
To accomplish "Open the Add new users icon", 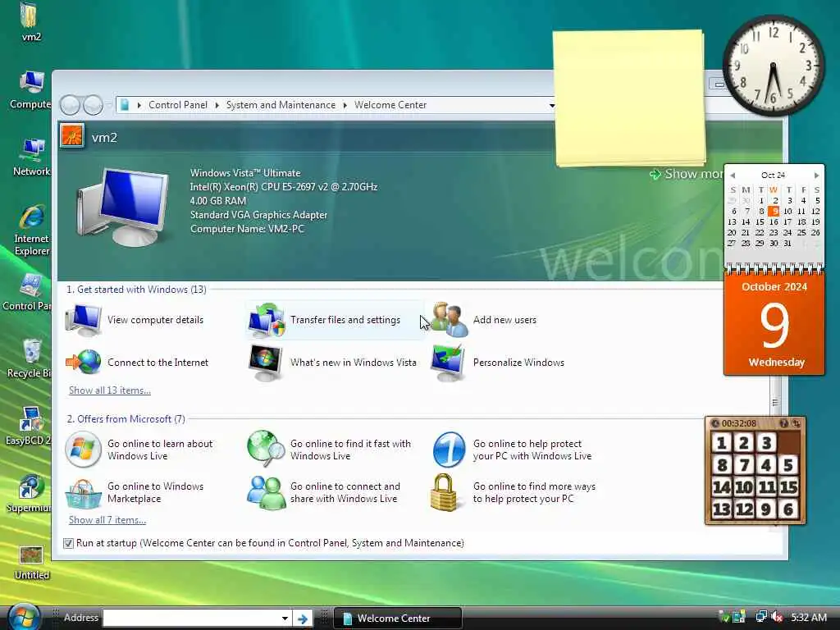I will [449, 320].
